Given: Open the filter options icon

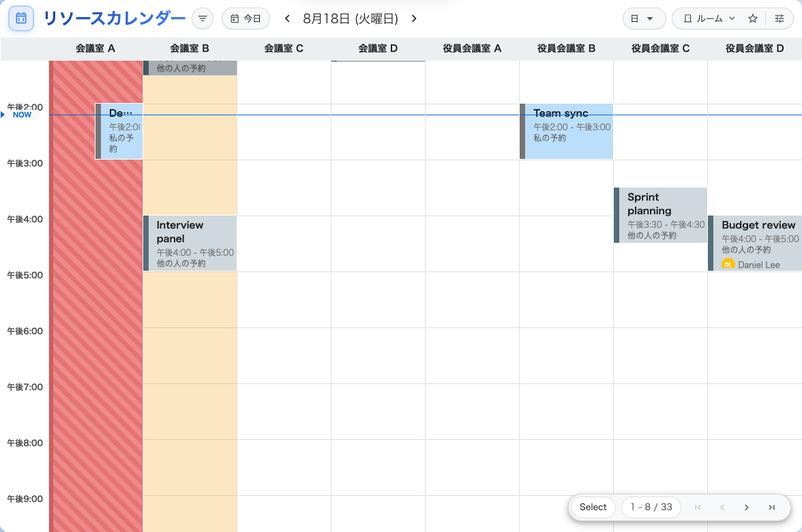Looking at the screenshot, I should click(203, 18).
